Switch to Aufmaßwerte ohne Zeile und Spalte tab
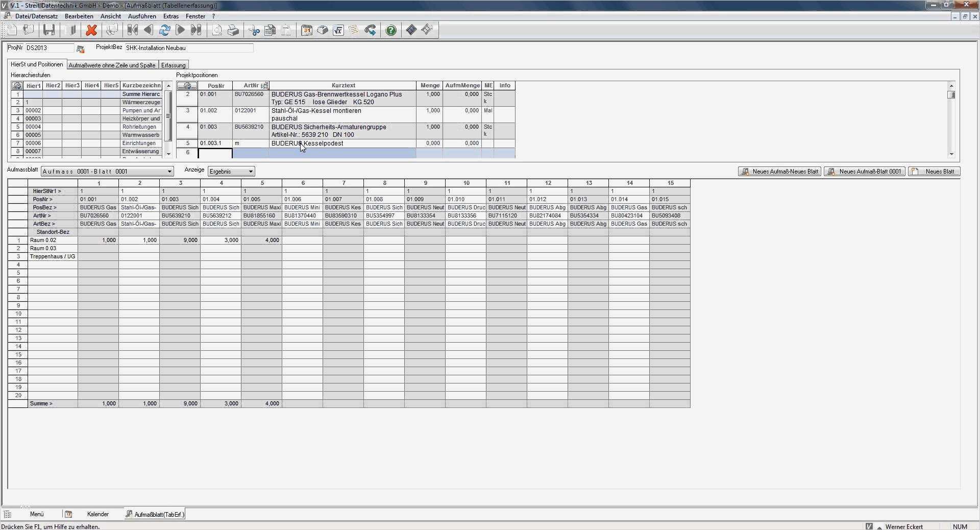This screenshot has height=530, width=980. (112, 65)
